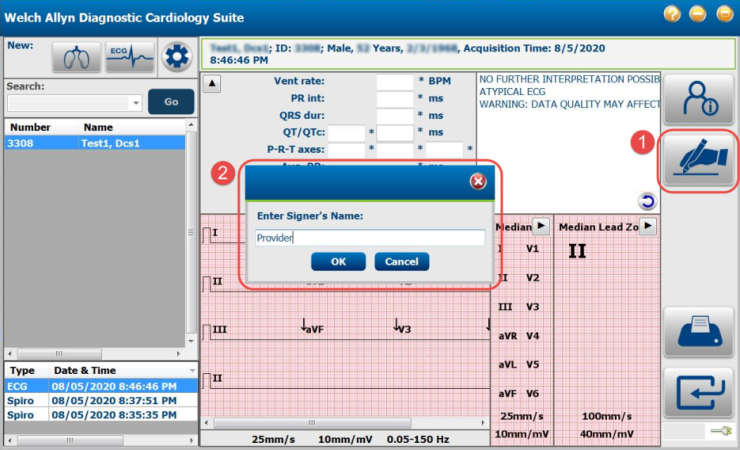Click the 0.05-150 Hz filter setting
Viewport: 740px width, 450px height.
pyautogui.click(x=418, y=439)
